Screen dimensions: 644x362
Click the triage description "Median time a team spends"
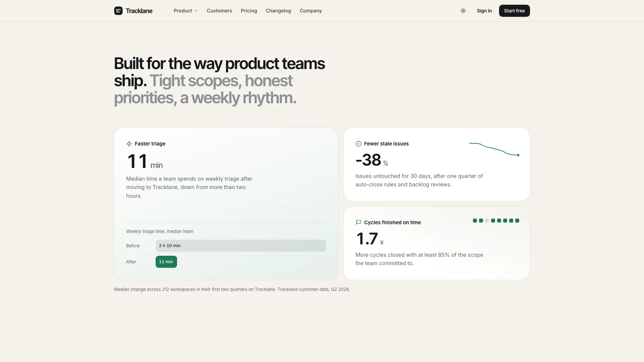point(189,187)
